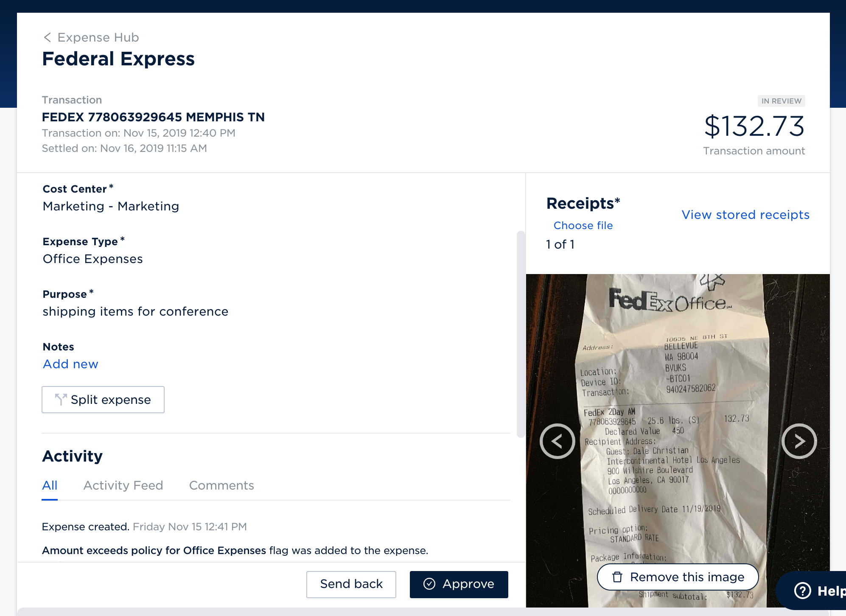Screen dimensions: 846x616
Task: Show the previous receipt image arrow
Action: click(x=557, y=441)
